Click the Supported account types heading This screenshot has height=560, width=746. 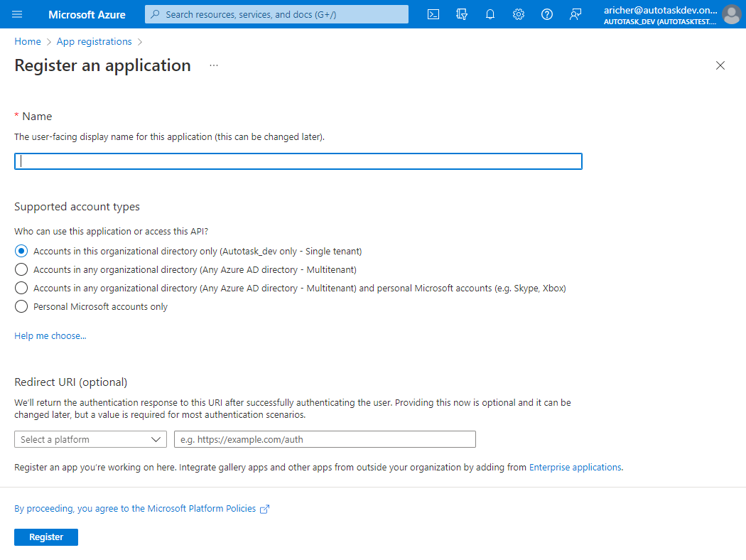click(x=77, y=207)
